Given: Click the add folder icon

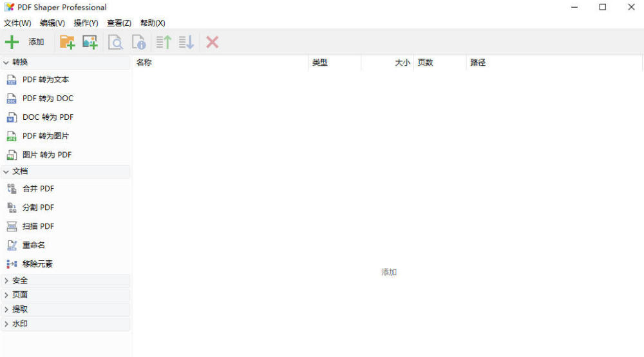Looking at the screenshot, I should pos(68,42).
